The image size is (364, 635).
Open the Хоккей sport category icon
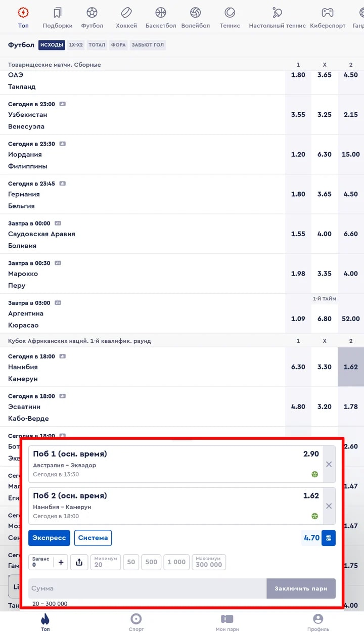[x=126, y=13]
